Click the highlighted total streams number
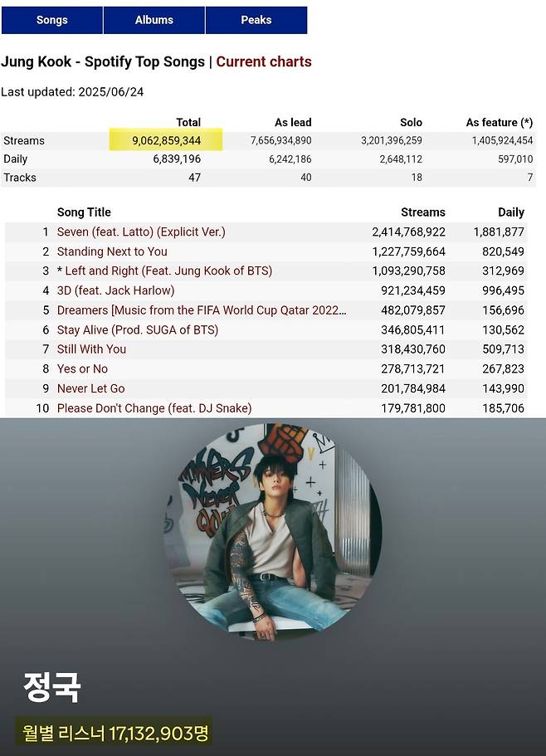The width and height of the screenshot is (546, 756). point(166,140)
